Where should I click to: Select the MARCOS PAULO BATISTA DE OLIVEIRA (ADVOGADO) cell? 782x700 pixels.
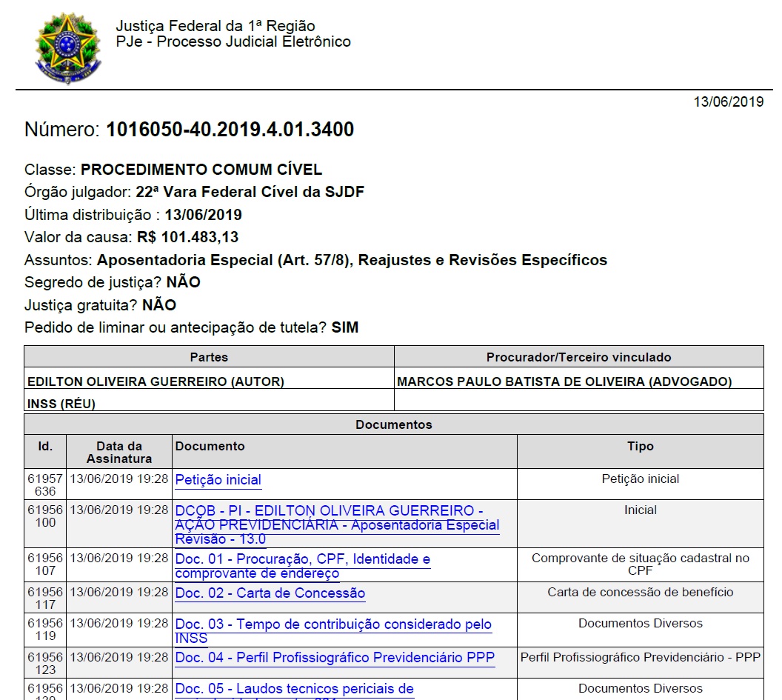click(564, 381)
